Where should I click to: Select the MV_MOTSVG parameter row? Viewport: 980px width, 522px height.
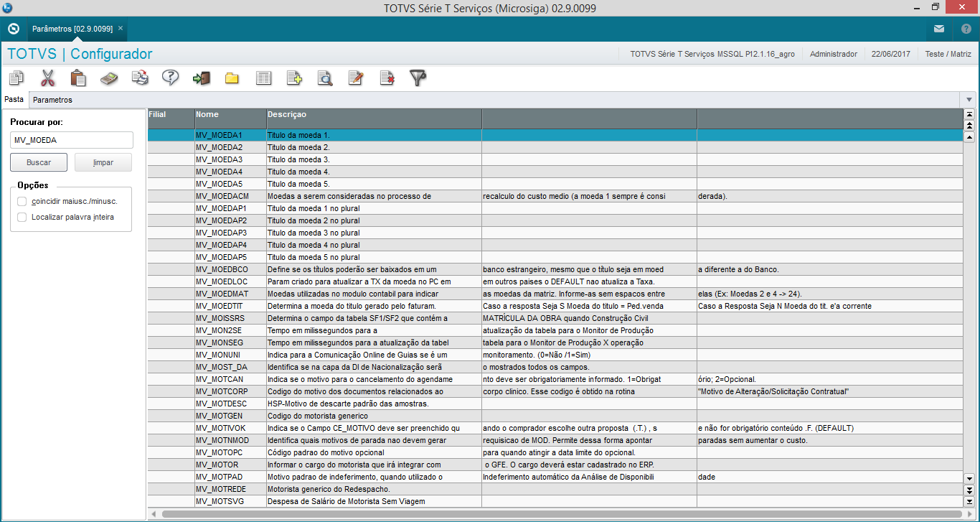555,500
